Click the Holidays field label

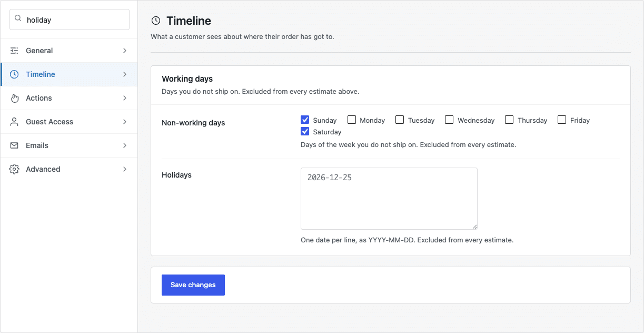point(176,175)
